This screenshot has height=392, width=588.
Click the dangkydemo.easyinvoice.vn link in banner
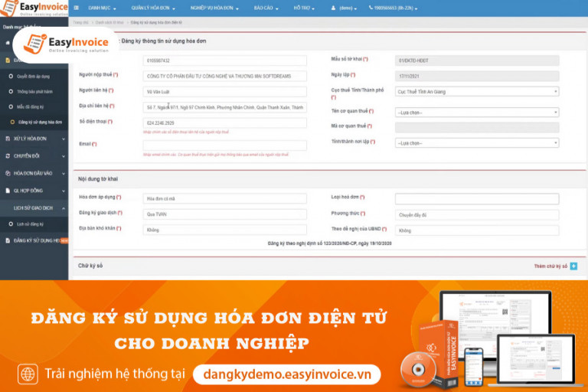pos(287,374)
